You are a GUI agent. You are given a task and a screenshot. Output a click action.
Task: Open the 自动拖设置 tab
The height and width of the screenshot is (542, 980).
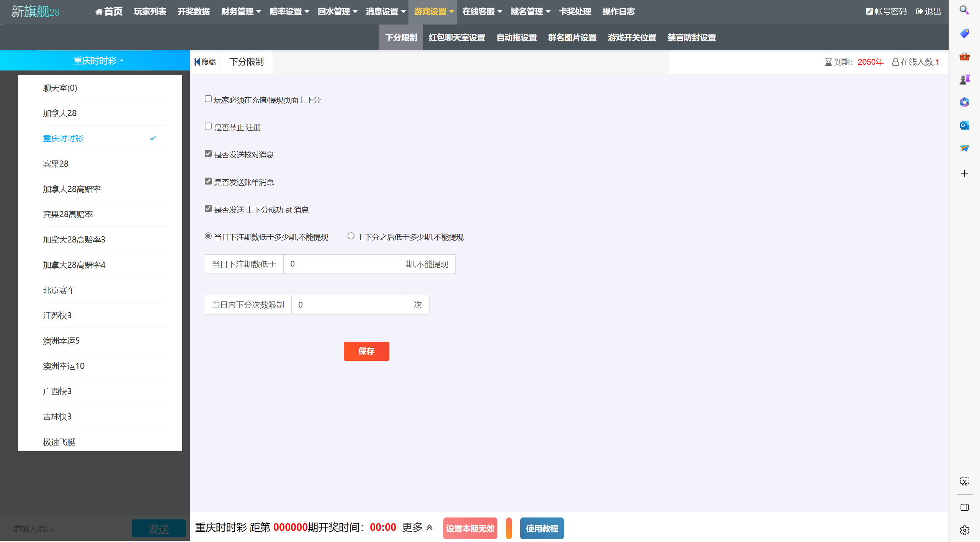517,38
